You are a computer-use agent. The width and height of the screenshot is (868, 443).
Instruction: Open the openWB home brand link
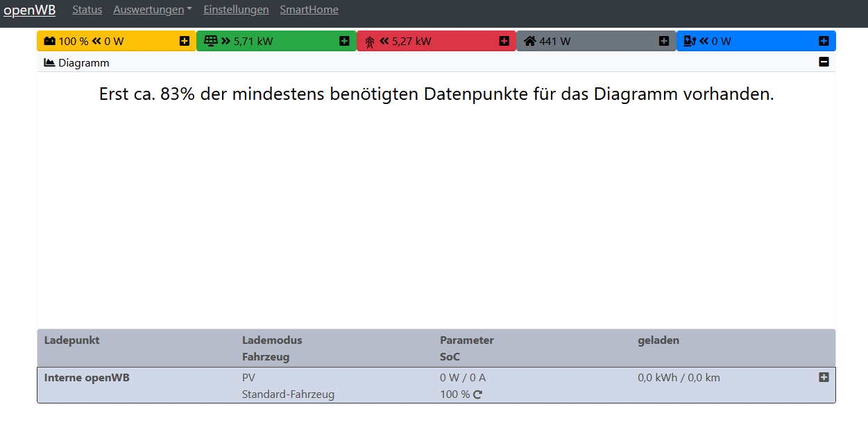click(x=30, y=10)
